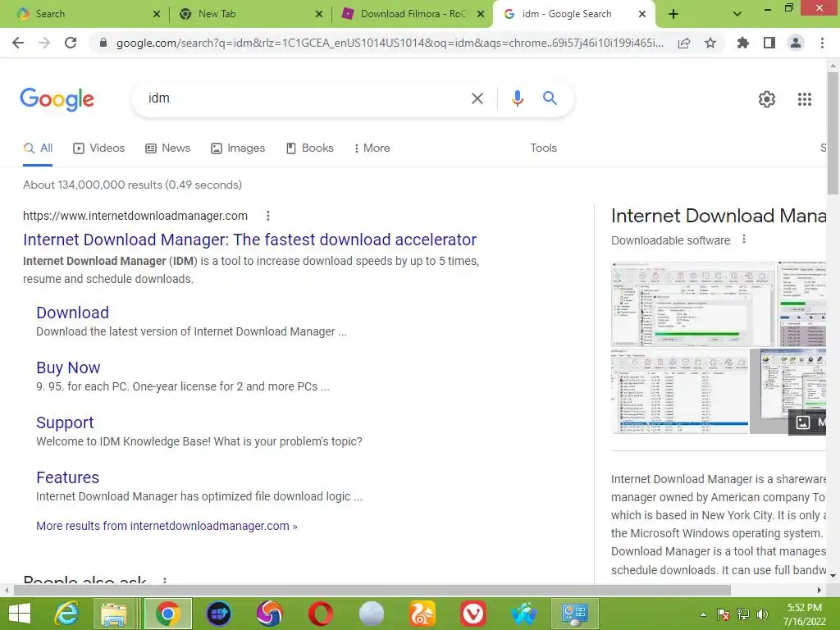
Task: Launch Vivaldi from the taskbar
Action: [x=473, y=614]
